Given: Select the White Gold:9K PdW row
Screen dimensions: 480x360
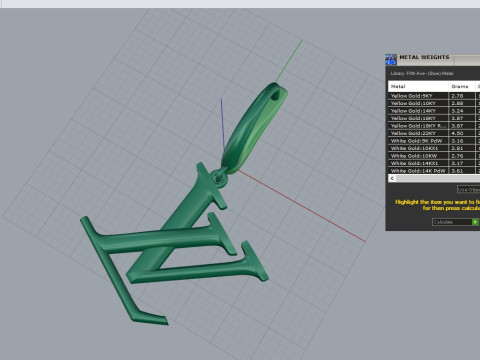Looking at the screenshot, I should [434, 141].
